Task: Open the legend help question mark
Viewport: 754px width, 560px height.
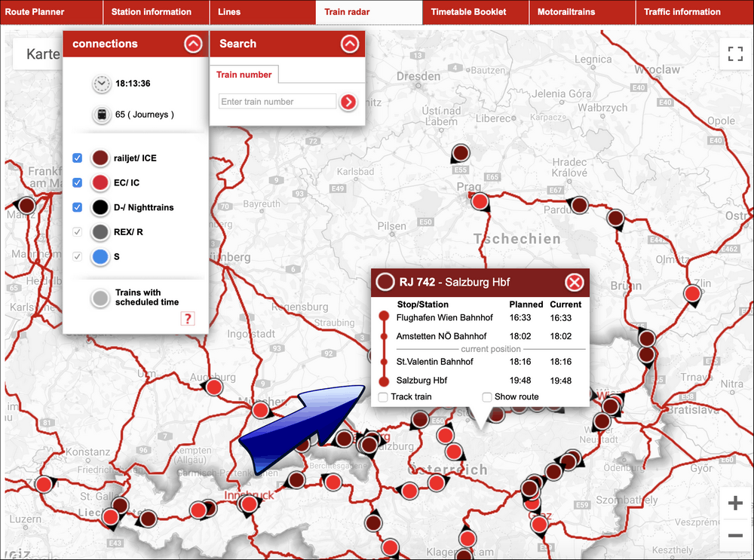Action: [188, 318]
